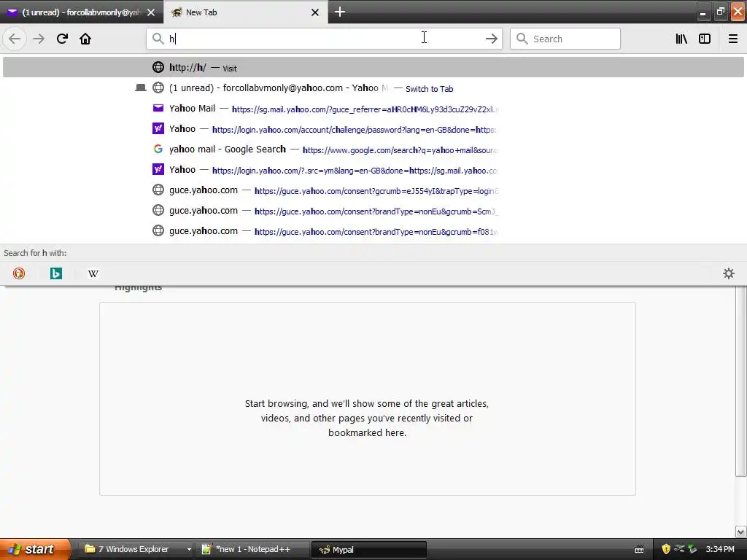747x560 pixels.
Task: Select yahoo mail - Google Search suggestion
Action: tap(373, 149)
